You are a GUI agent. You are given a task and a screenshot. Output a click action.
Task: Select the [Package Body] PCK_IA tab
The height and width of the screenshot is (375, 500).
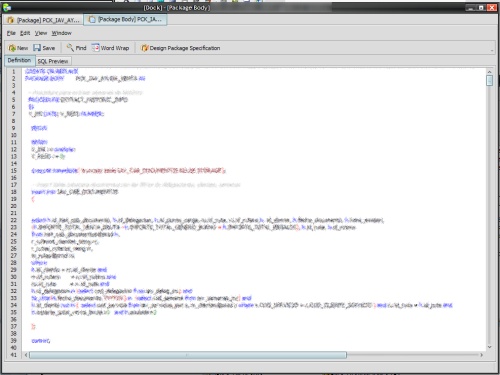(125, 20)
